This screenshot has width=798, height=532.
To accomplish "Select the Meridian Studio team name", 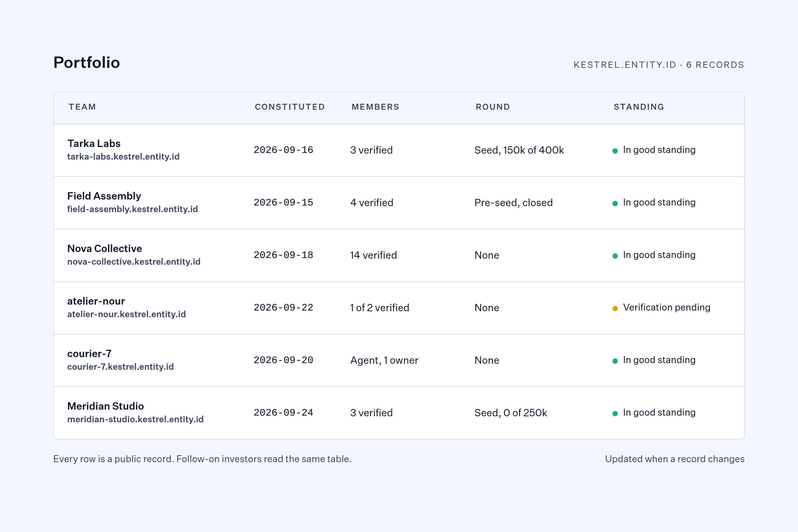I will pos(105,406).
